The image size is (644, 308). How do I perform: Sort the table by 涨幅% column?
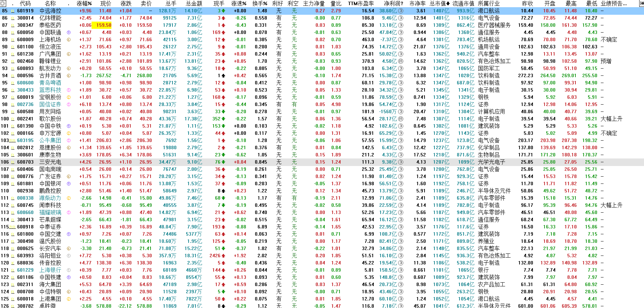click(84, 3)
